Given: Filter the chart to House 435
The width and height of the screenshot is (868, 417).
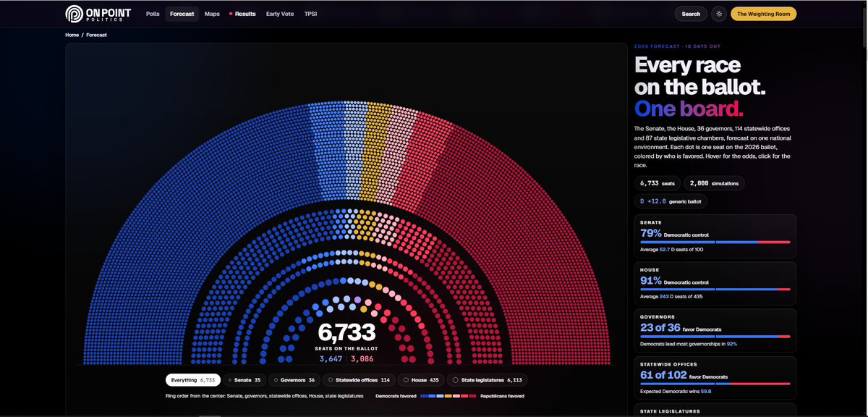Looking at the screenshot, I should [422, 379].
